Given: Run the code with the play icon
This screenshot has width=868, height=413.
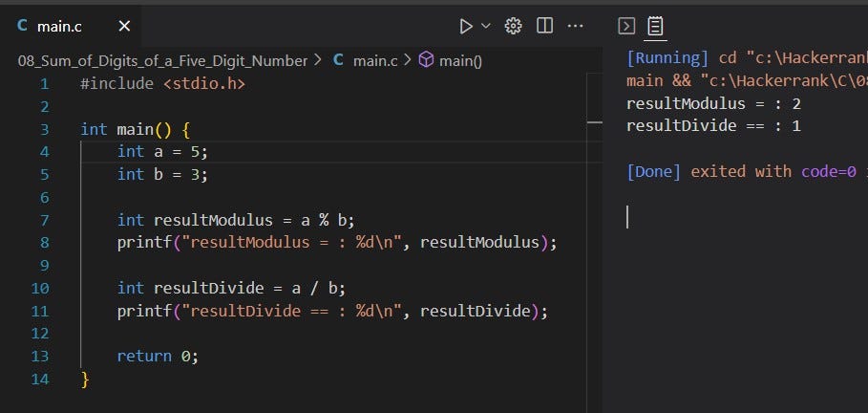Looking at the screenshot, I should pyautogui.click(x=466, y=26).
